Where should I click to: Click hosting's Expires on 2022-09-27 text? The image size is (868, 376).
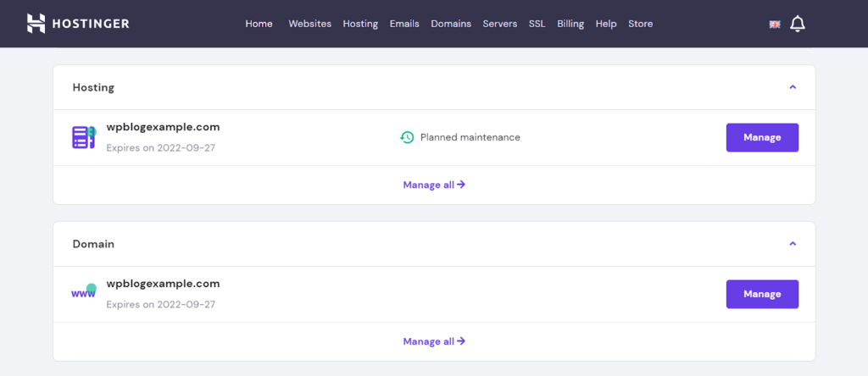pyautogui.click(x=160, y=147)
